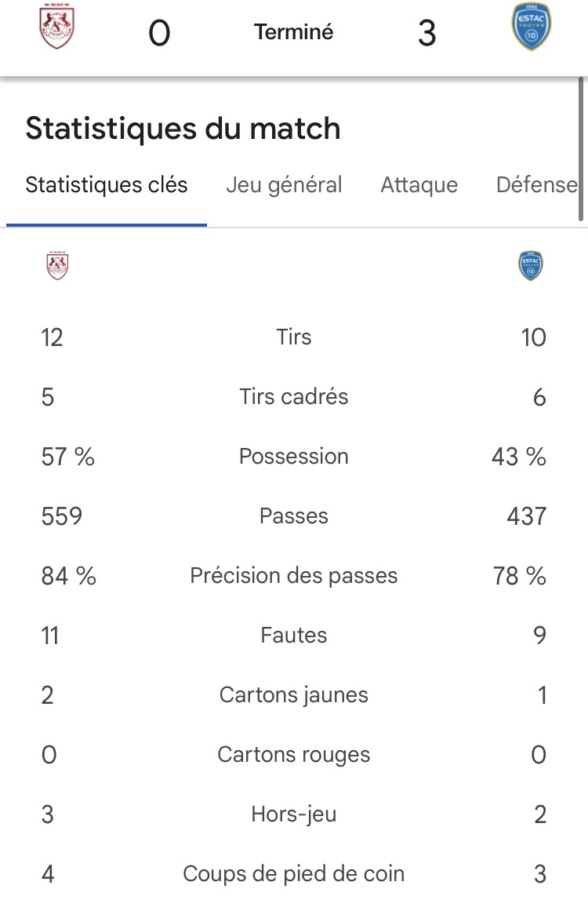
Task: Switch to the Jeu général tab
Action: (x=284, y=185)
